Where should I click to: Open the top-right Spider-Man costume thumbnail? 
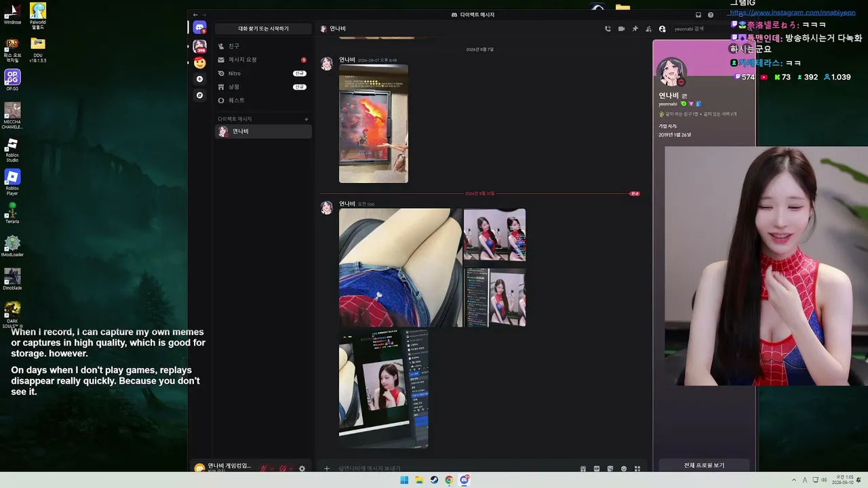494,235
